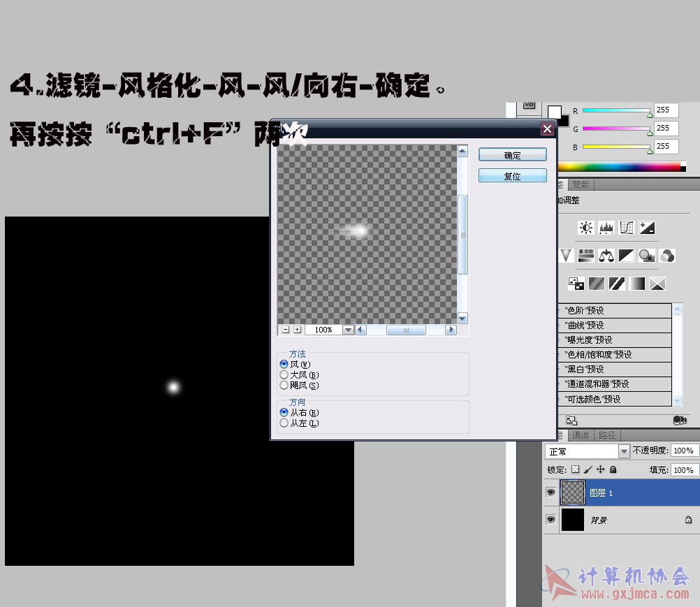Add a Vibrance adjustment
The height and width of the screenshot is (607, 700).
pyautogui.click(x=566, y=256)
